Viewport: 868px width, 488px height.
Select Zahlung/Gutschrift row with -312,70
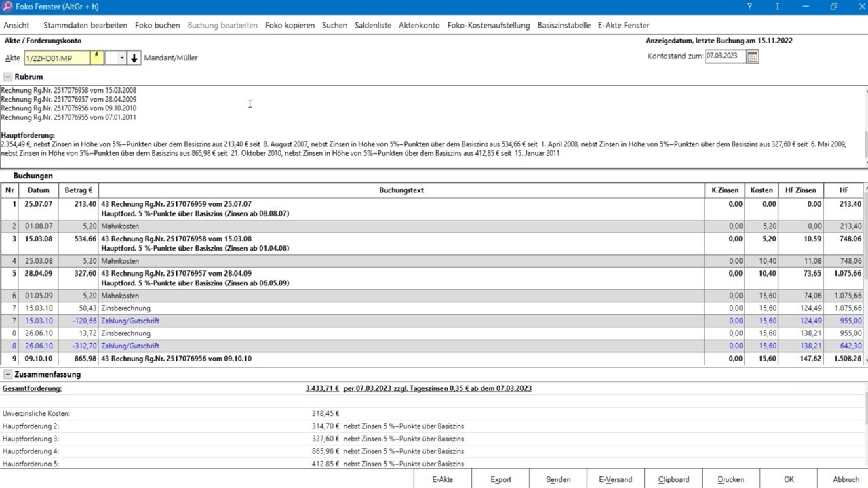point(432,346)
